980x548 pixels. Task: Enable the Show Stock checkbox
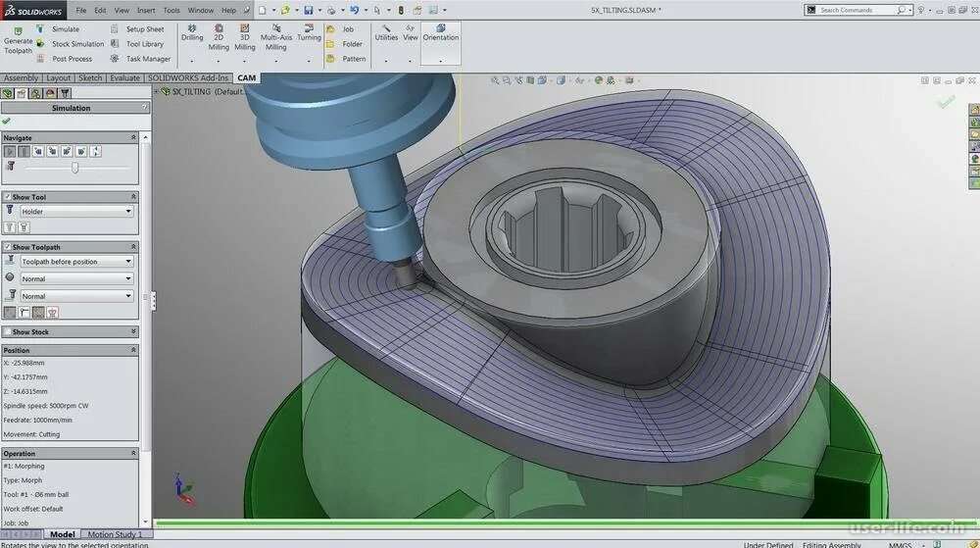8,331
